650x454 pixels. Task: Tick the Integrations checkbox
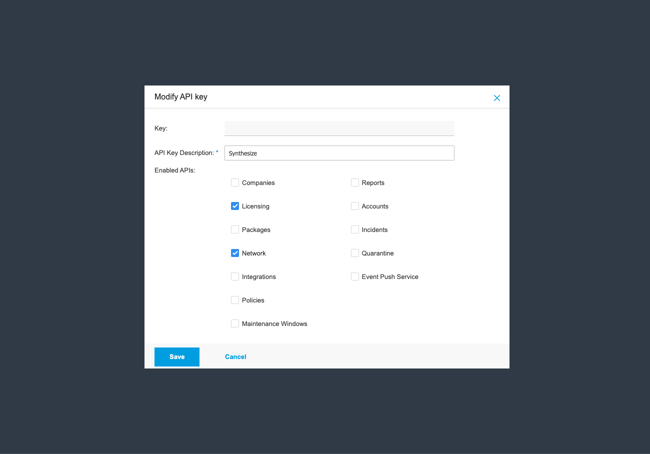[235, 277]
